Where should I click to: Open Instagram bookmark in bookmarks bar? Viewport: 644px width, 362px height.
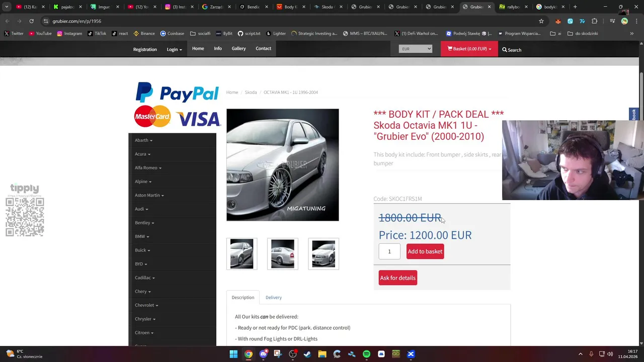pos(69,34)
